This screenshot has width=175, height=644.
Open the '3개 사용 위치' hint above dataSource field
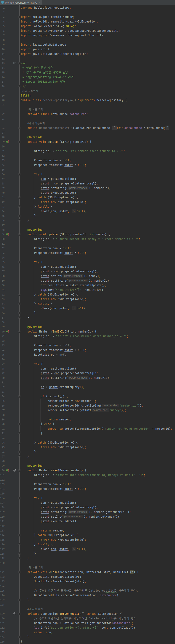click(35, 109)
